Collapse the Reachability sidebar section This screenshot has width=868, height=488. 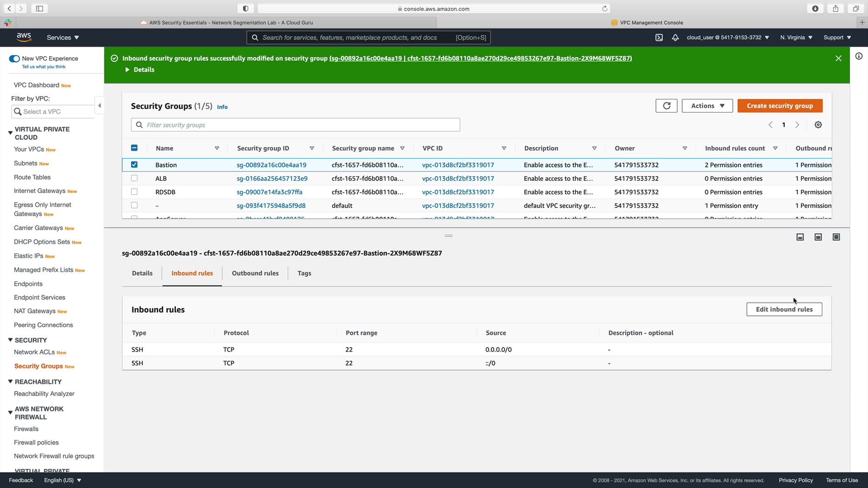tap(10, 382)
